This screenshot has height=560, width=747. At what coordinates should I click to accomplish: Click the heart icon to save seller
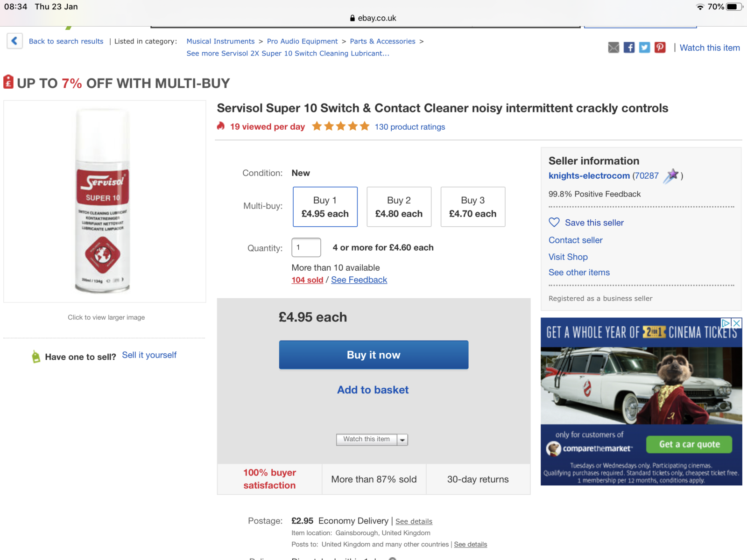tap(554, 223)
